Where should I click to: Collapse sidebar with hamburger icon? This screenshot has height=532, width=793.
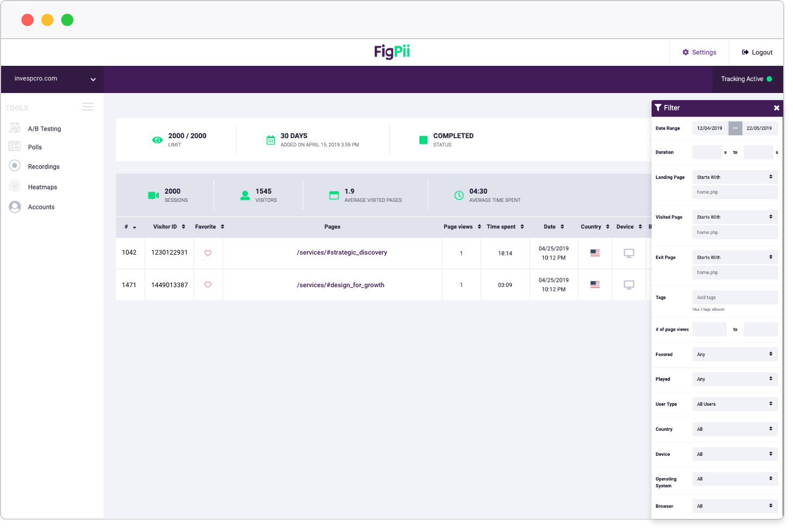(x=88, y=107)
